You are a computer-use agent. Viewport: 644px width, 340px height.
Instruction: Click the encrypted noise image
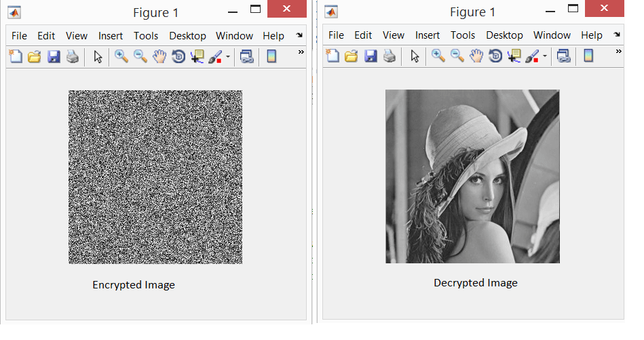pyautogui.click(x=155, y=177)
